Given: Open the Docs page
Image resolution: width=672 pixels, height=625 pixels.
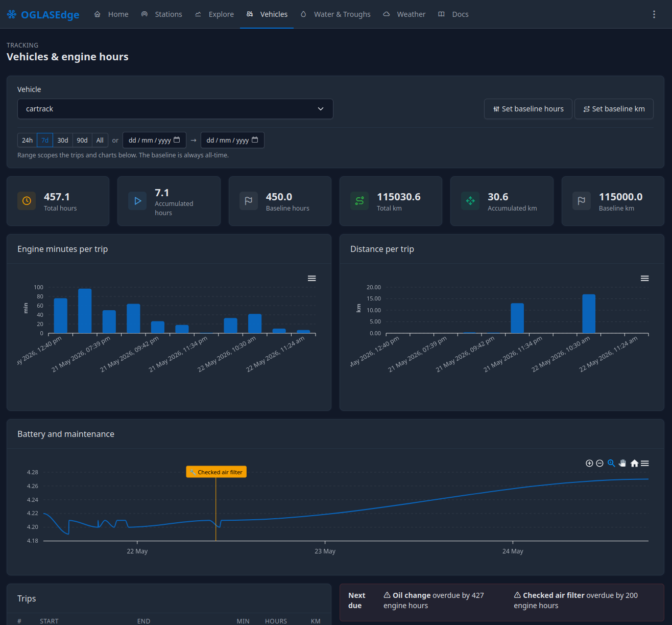Looking at the screenshot, I should point(453,14).
